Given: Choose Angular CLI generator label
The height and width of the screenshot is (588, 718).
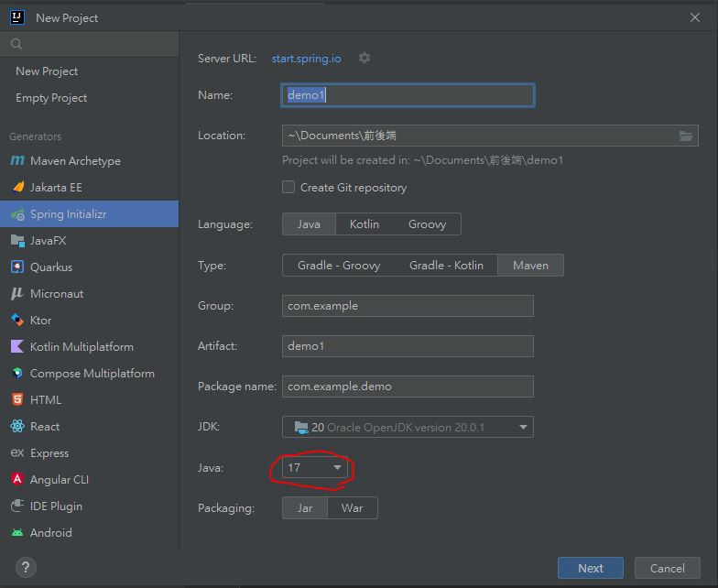Looking at the screenshot, I should pos(60,480).
